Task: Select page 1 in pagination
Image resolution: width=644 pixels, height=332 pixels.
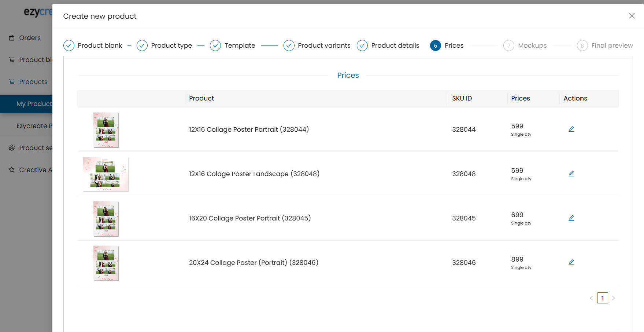Action: tap(602, 298)
